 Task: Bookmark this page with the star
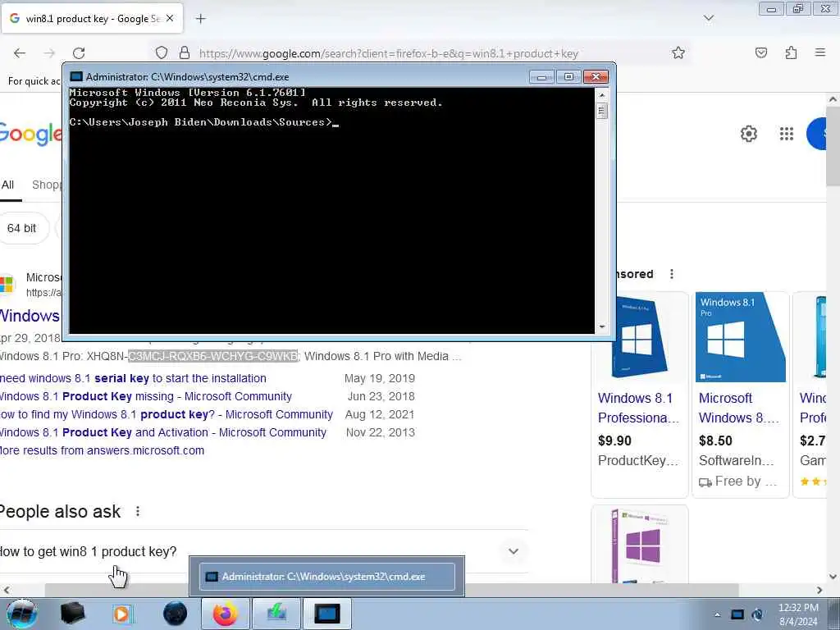coord(678,53)
